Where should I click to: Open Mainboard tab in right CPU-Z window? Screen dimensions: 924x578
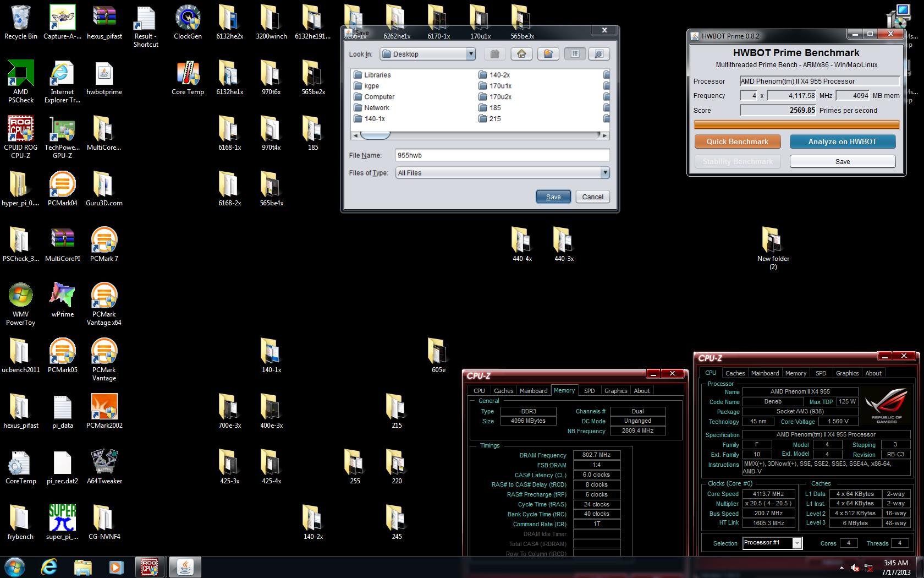coord(765,373)
